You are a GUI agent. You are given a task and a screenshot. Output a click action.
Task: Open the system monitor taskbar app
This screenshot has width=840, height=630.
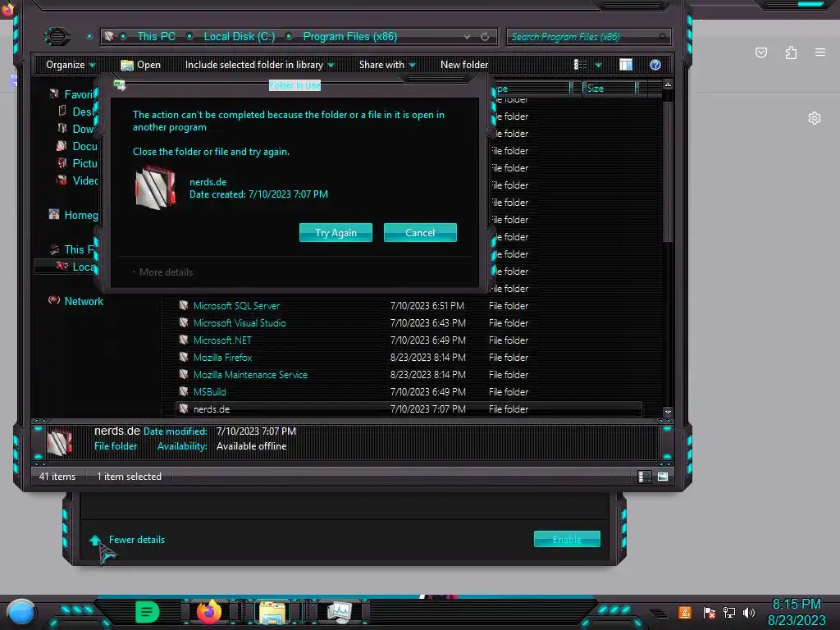pyautogui.click(x=339, y=612)
